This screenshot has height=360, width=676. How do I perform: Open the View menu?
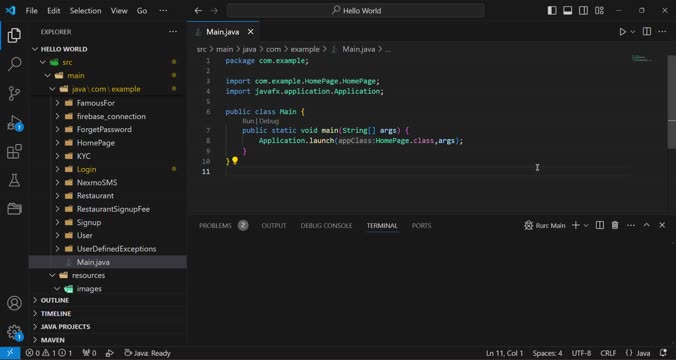(119, 11)
